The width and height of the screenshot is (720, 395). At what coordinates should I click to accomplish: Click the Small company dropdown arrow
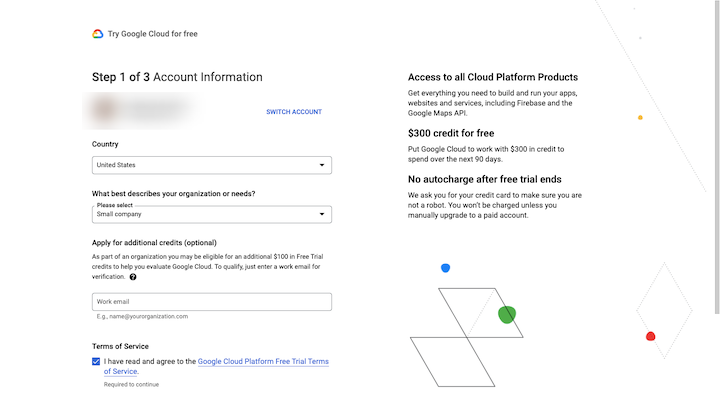tap(322, 214)
